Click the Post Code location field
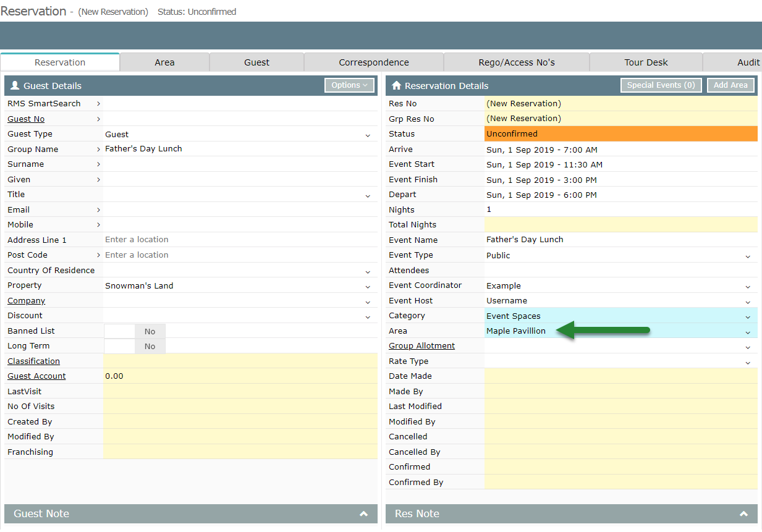This screenshot has height=532, width=762. [x=240, y=255]
